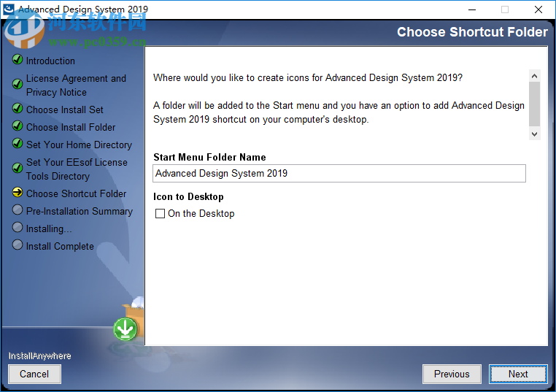
Task: Select the Choose Install Set label
Action: pos(64,110)
